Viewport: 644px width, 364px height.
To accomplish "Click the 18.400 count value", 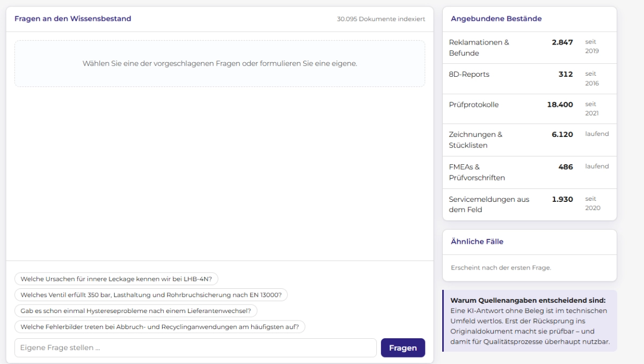I will 560,105.
